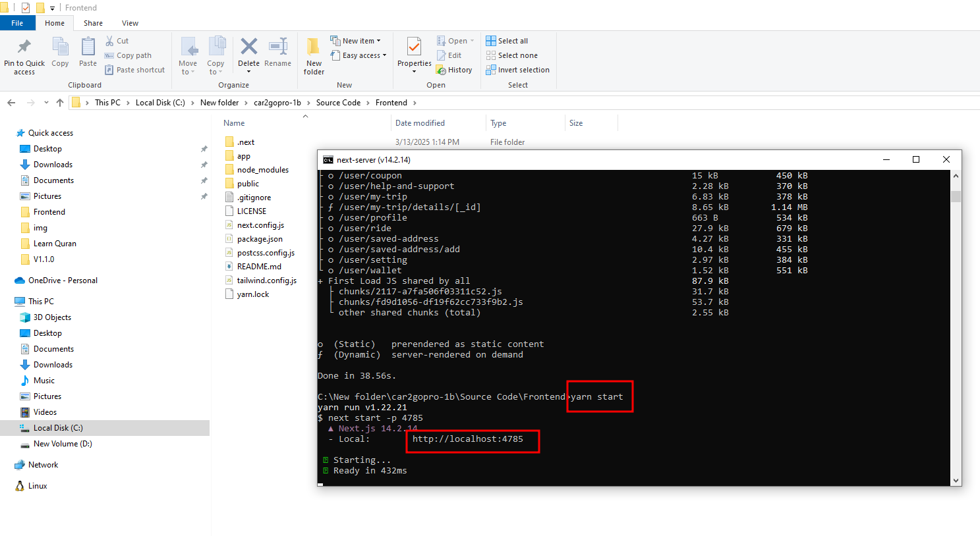Screen dimensions: 980x536
Task: Open recent locations dropdown arrow
Action: coord(46,103)
